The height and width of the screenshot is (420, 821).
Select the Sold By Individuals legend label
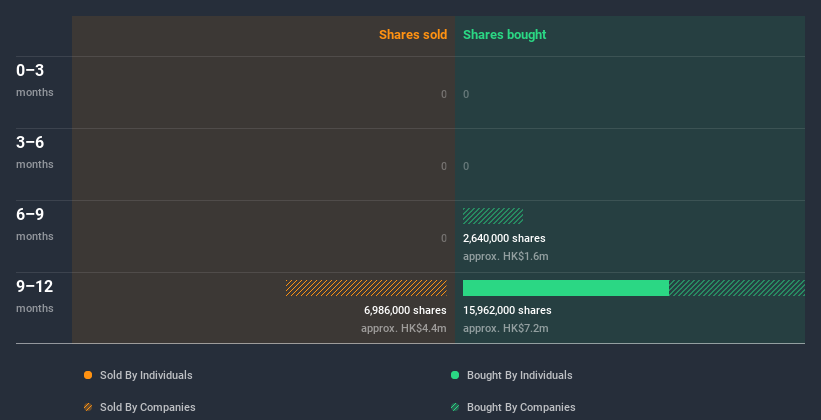click(x=146, y=375)
